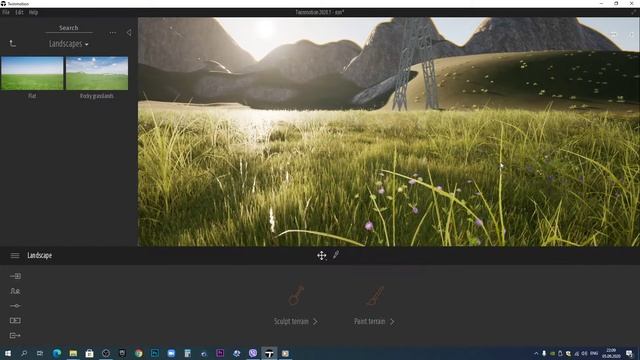Image resolution: width=640 pixels, height=360 pixels.
Task: Open File Explorer from the taskbar
Action: click(x=73, y=353)
